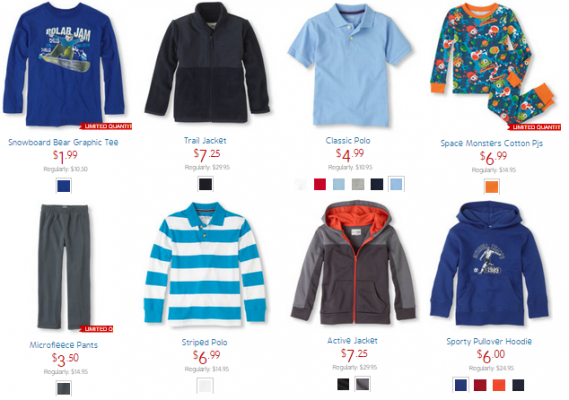Screen dimensions: 569x400
Task: Select the dark red hoodie color swatch
Action: point(480,385)
